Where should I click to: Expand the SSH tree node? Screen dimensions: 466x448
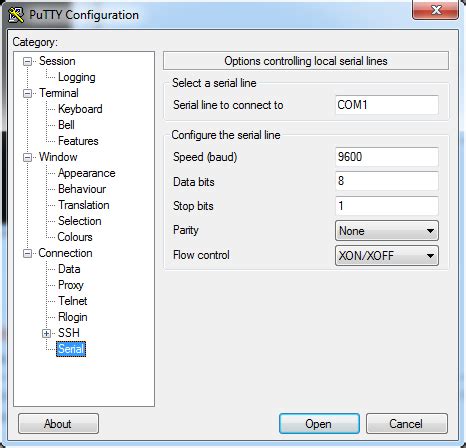(x=47, y=333)
